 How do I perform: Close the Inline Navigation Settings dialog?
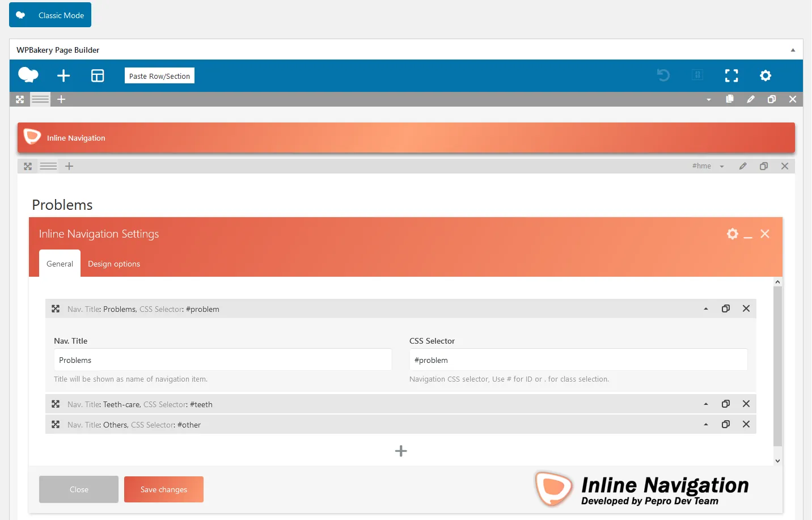point(765,234)
